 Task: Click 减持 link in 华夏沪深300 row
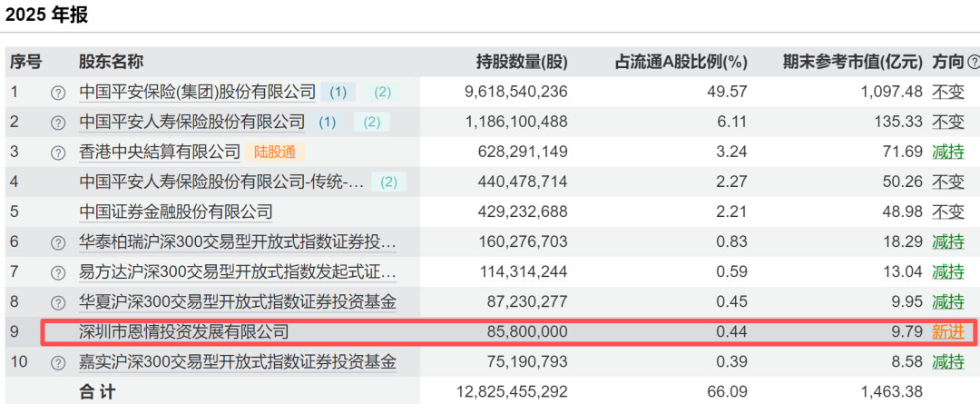coord(948,302)
